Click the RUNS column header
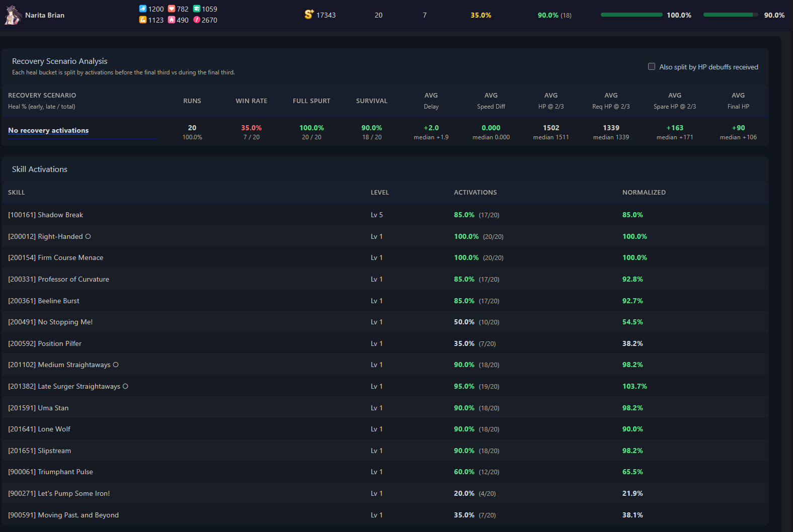The height and width of the screenshot is (532, 793). [192, 101]
